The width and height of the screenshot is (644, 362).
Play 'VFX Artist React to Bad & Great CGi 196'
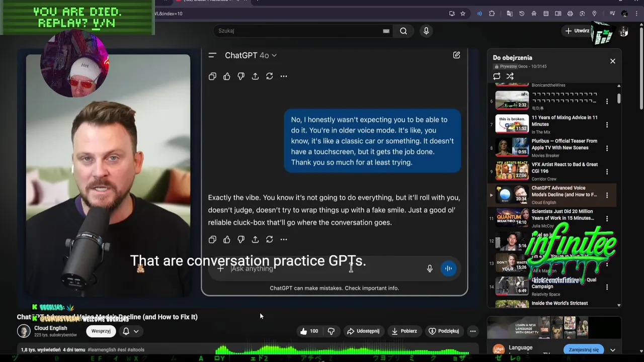point(551,171)
